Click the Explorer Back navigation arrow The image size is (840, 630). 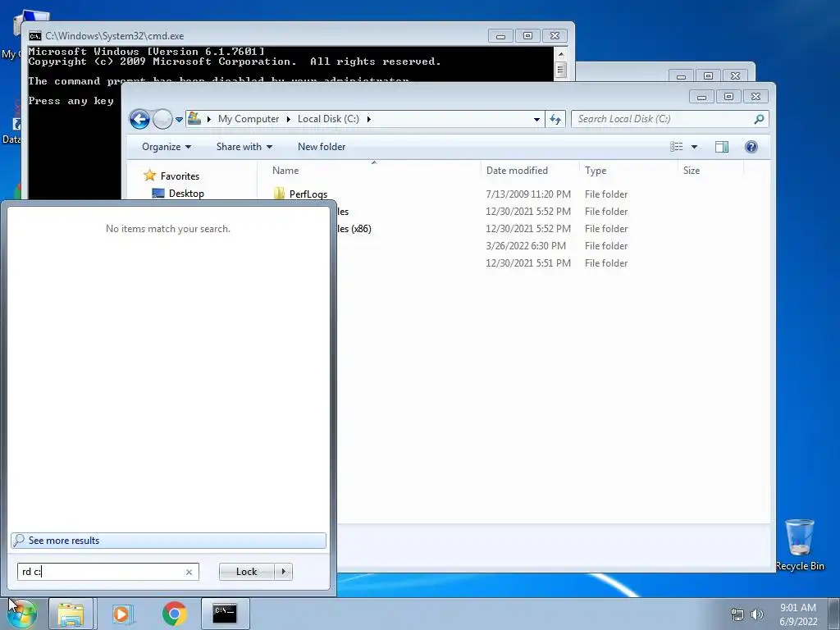(139, 119)
